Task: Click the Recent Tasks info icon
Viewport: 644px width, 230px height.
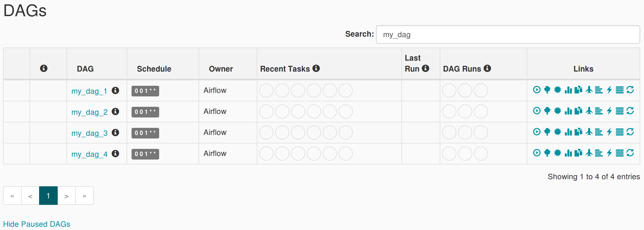Action: tap(316, 68)
